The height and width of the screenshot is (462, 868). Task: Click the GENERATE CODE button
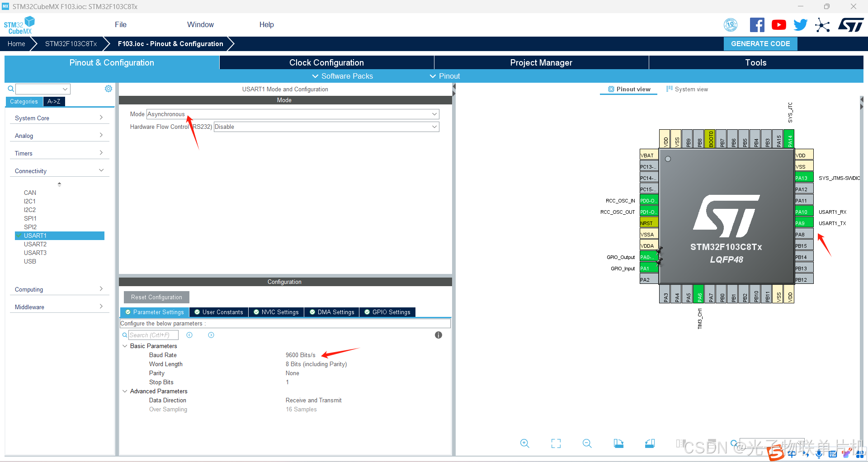tap(760, 44)
